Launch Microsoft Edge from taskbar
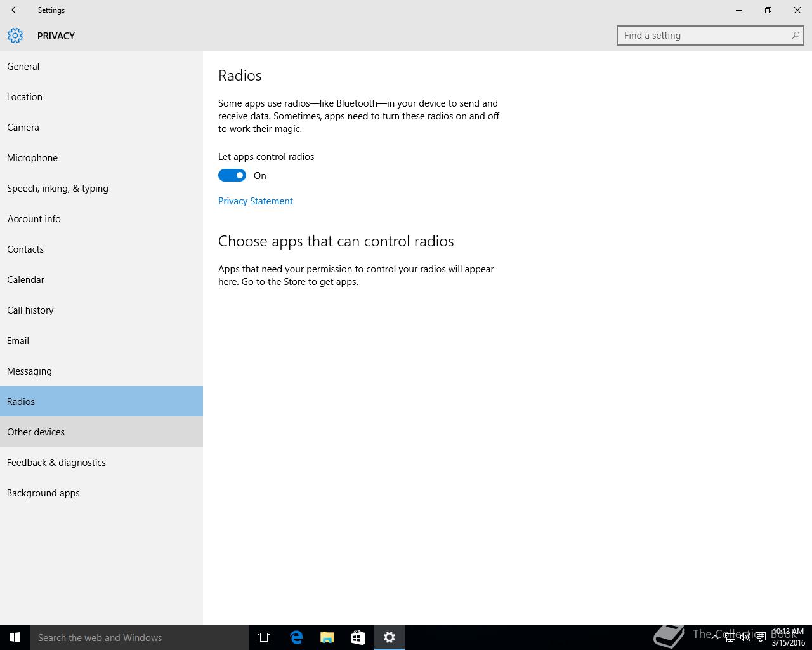The width and height of the screenshot is (812, 650). click(x=296, y=637)
